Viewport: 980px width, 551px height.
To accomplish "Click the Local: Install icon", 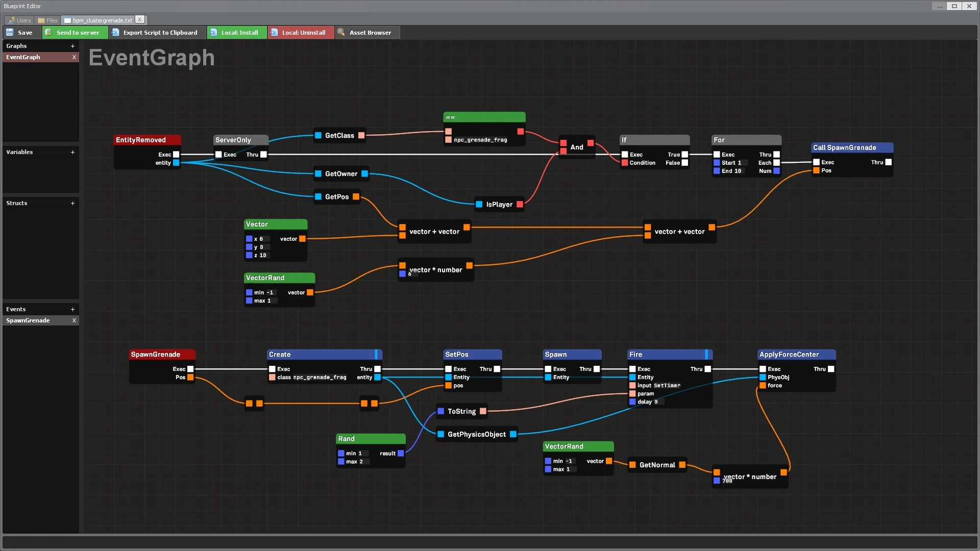I will point(213,32).
